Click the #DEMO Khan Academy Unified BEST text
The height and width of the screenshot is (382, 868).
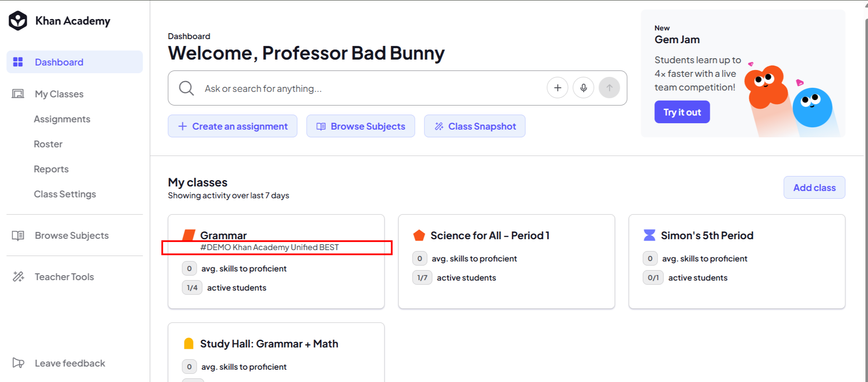[x=269, y=247]
